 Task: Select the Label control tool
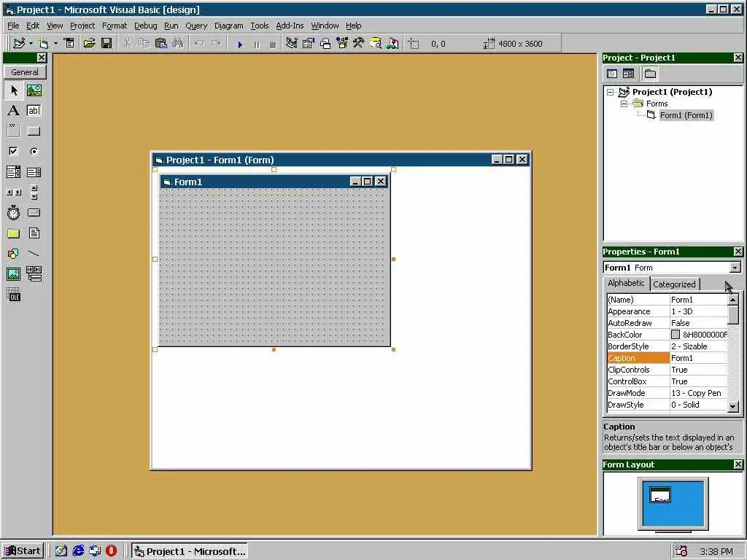tap(14, 111)
